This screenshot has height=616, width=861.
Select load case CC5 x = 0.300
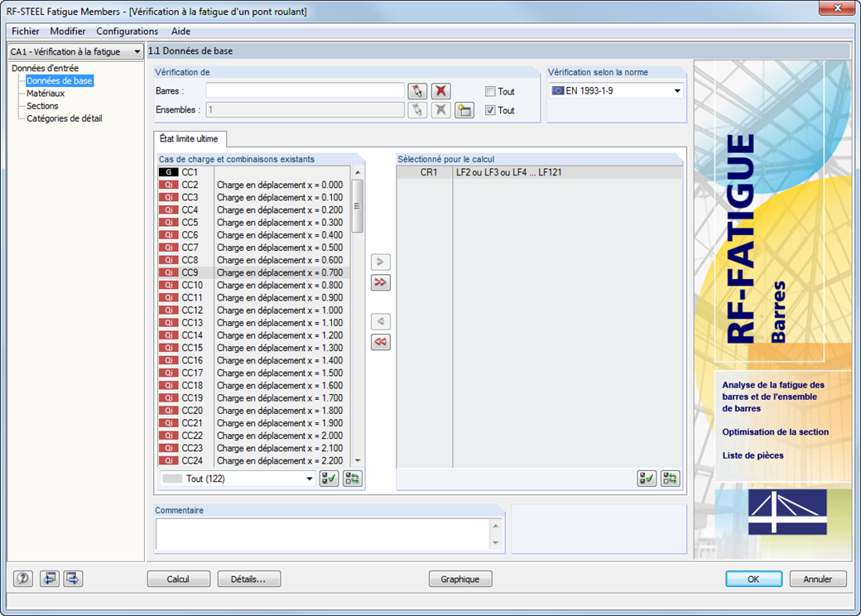click(253, 223)
